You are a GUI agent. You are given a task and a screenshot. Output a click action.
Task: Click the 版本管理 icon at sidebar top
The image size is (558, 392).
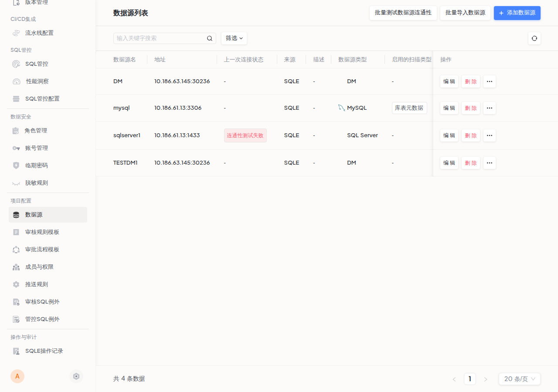(16, 3)
